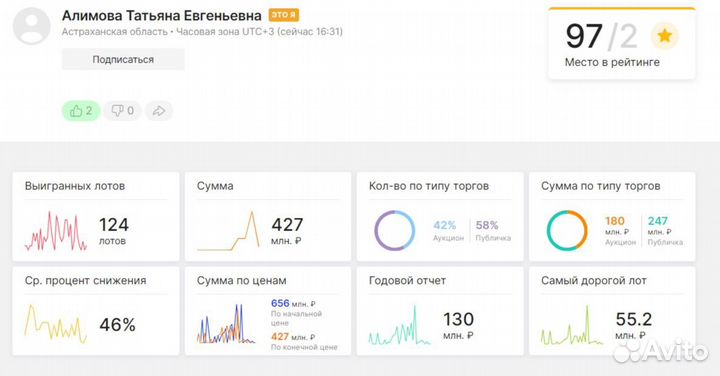Click the 124 лотов value
720x376 pixels.
114,231
